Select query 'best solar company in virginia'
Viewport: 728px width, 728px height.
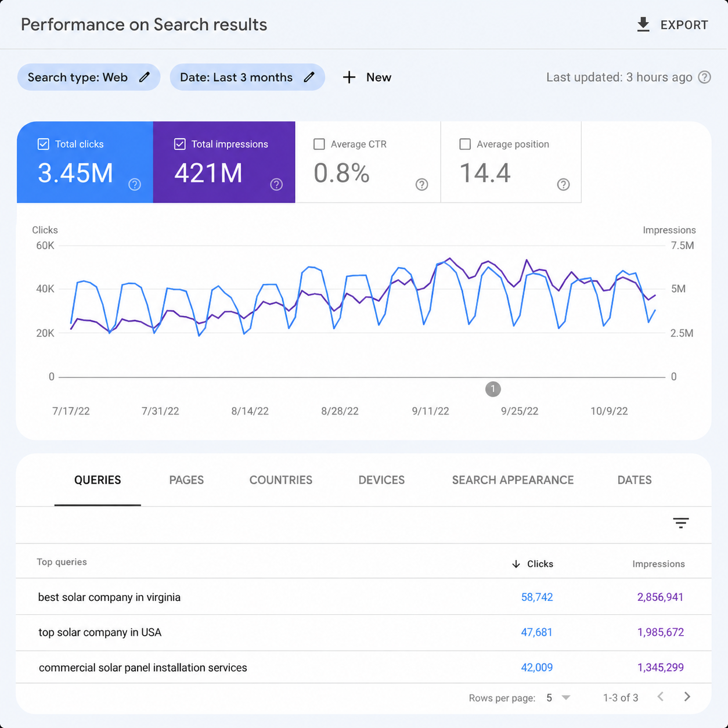pos(109,597)
